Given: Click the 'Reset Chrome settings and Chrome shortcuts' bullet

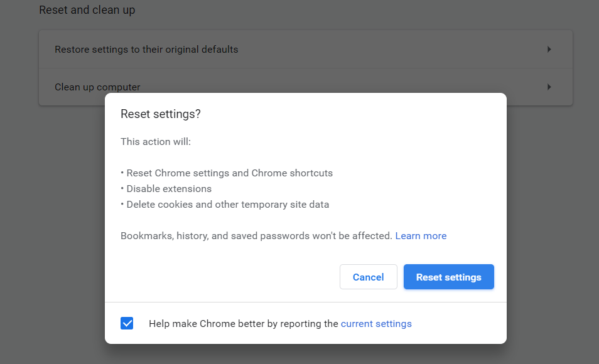Looking at the screenshot, I should pos(229,173).
